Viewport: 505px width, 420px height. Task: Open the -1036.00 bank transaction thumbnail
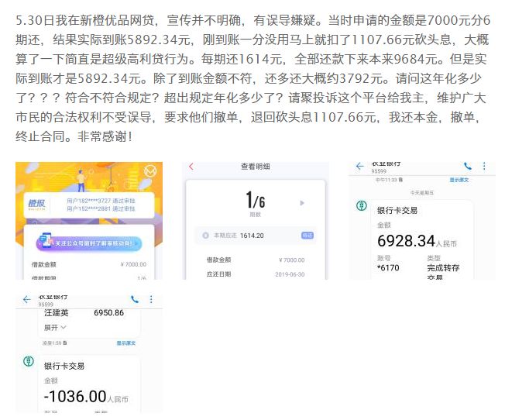click(89, 353)
